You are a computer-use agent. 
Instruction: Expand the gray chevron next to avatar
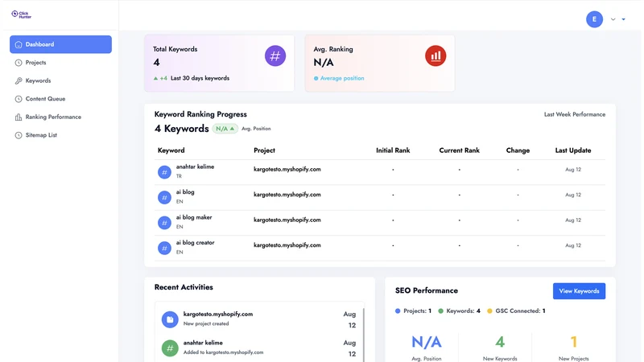coord(613,19)
